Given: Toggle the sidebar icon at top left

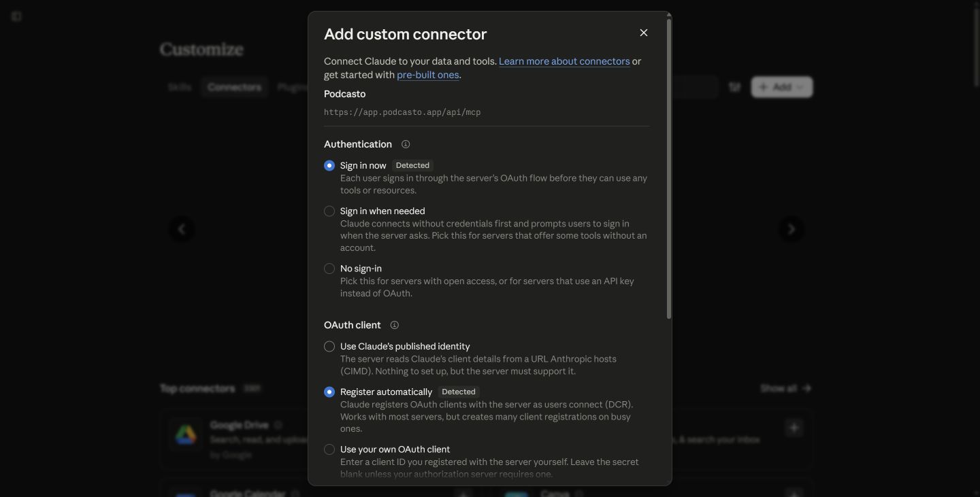Looking at the screenshot, I should (16, 16).
